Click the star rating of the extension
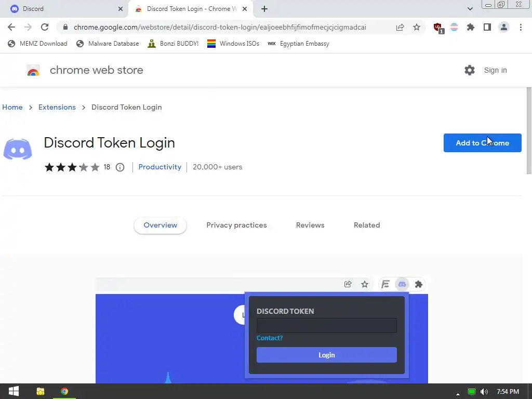The image size is (532, 399). tap(72, 167)
